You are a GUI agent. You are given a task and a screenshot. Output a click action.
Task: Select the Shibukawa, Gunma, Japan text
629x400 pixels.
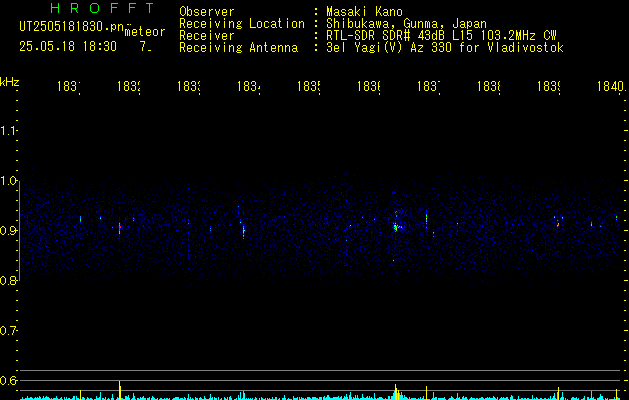[406, 24]
